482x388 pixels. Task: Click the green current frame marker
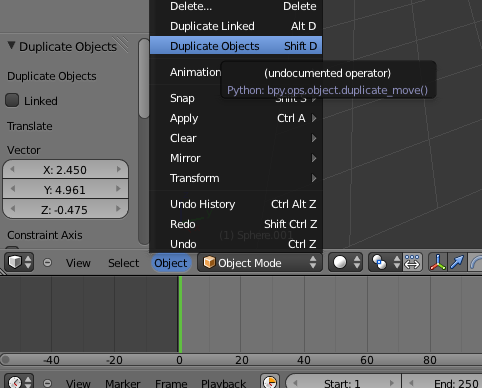(x=180, y=314)
